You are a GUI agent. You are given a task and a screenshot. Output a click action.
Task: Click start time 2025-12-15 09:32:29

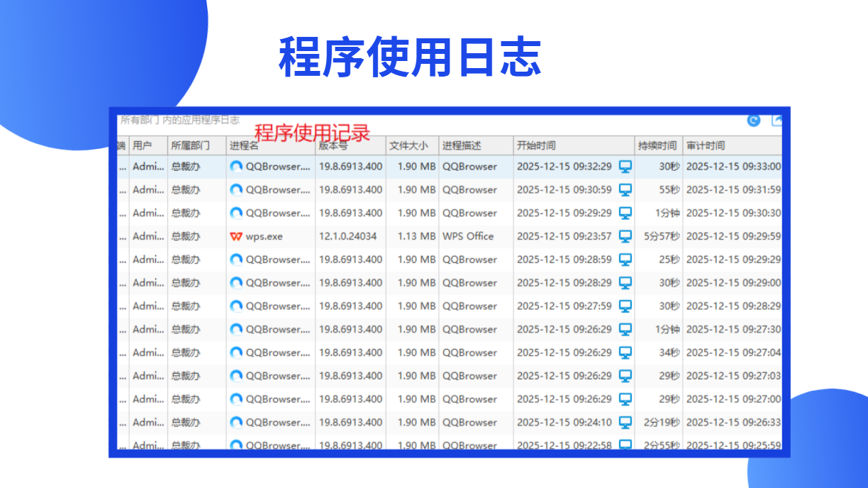564,167
